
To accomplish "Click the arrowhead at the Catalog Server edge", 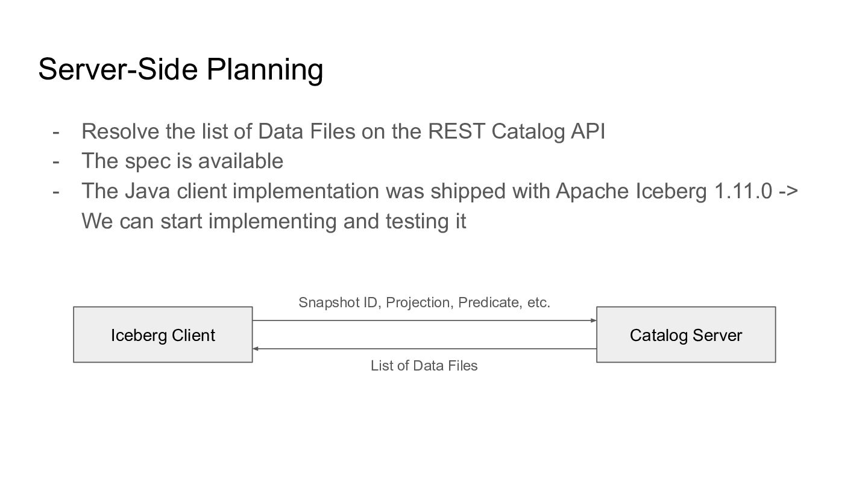I will pyautogui.click(x=594, y=321).
